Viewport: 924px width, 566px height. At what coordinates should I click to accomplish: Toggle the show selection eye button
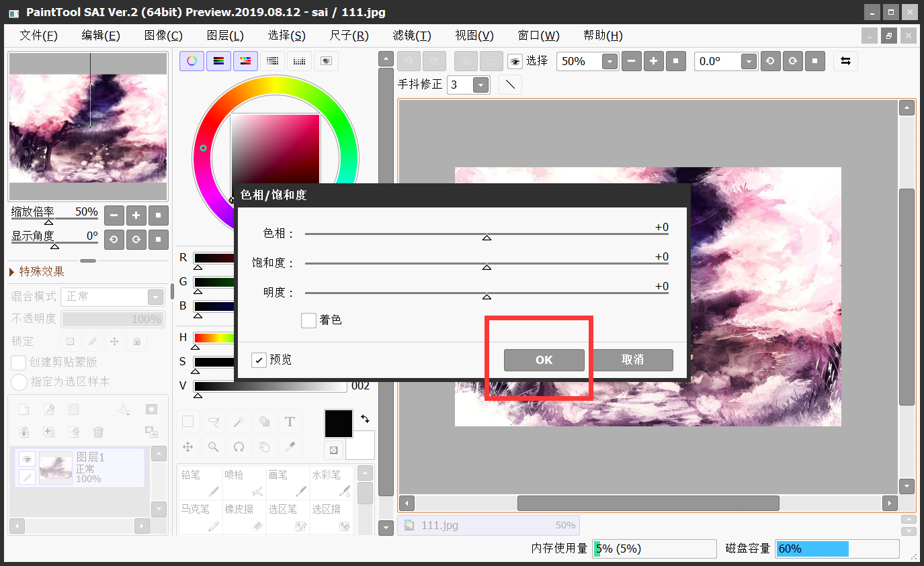tap(515, 62)
